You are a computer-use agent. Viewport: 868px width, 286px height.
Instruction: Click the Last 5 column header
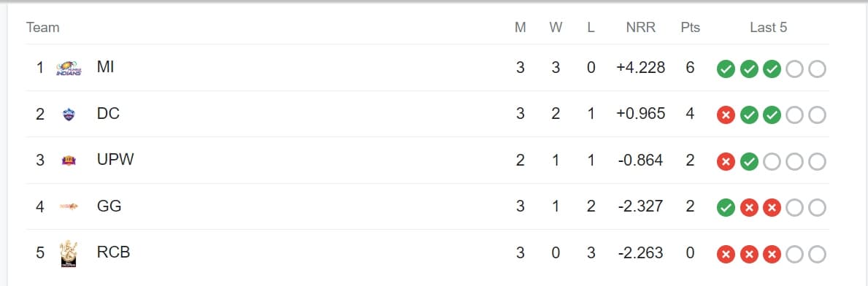[x=769, y=28]
